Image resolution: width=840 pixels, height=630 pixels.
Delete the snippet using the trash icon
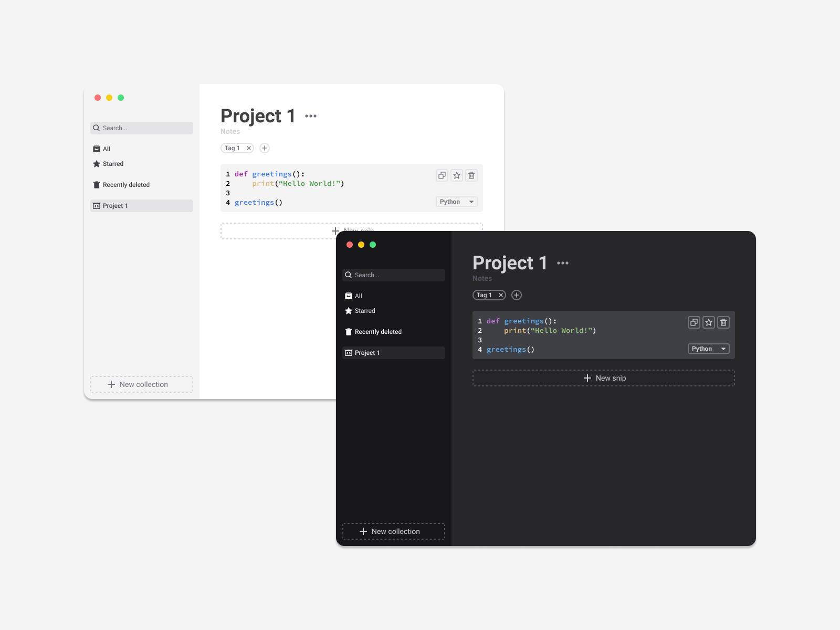pos(471,175)
